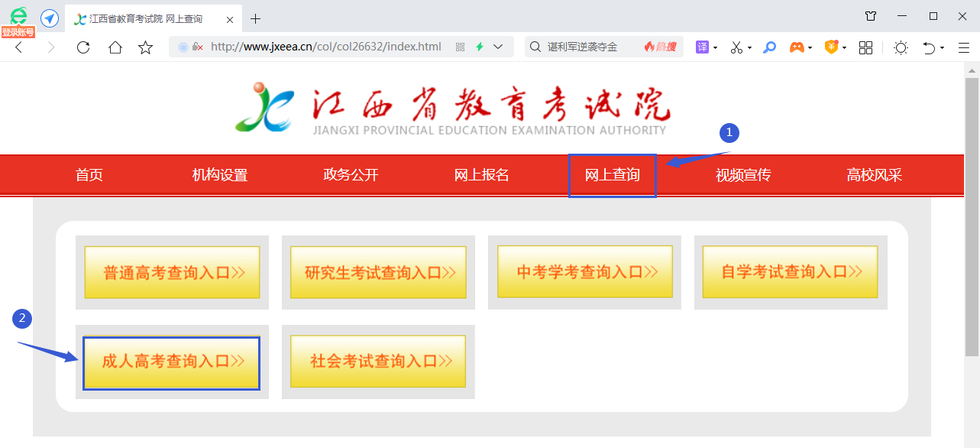980x448 pixels.
Task: Open the apps grid icon in toolbar
Action: [x=865, y=47]
